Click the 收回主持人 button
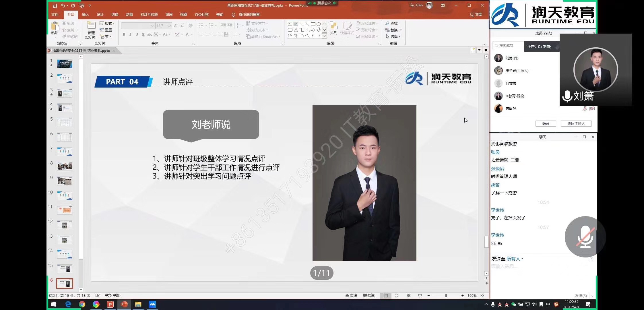Image resolution: width=644 pixels, height=310 pixels. pos(576,123)
